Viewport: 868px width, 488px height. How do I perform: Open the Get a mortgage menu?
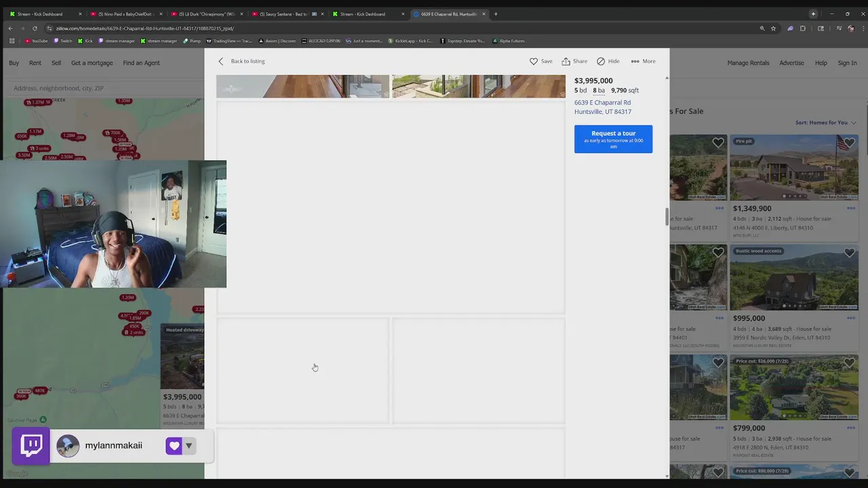pyautogui.click(x=92, y=63)
